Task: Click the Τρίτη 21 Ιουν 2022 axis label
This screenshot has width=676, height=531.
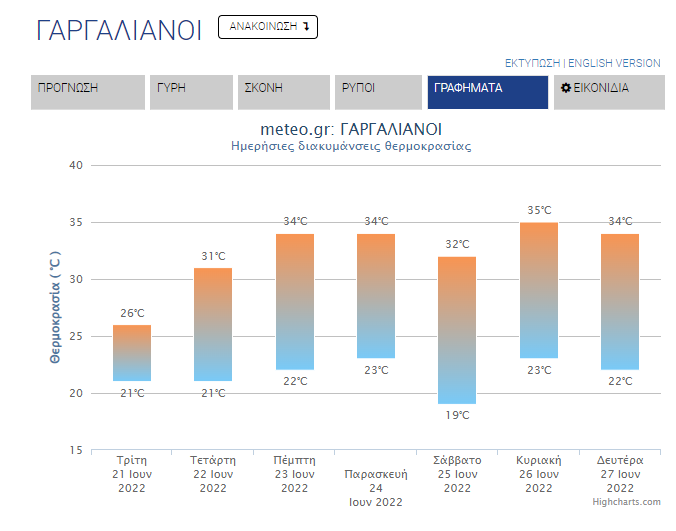Action: point(132,474)
